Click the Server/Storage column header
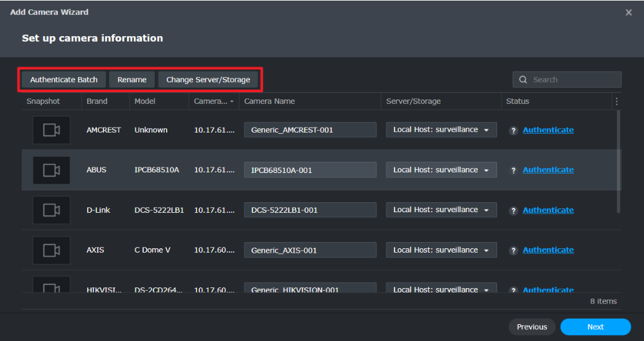The width and height of the screenshot is (644, 341). 441,101
